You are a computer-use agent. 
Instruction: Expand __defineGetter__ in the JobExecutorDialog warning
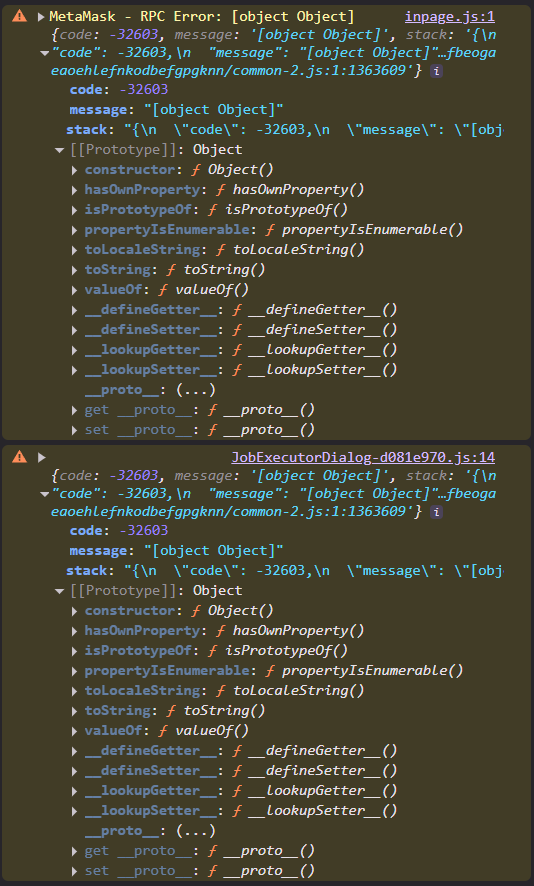[75, 751]
